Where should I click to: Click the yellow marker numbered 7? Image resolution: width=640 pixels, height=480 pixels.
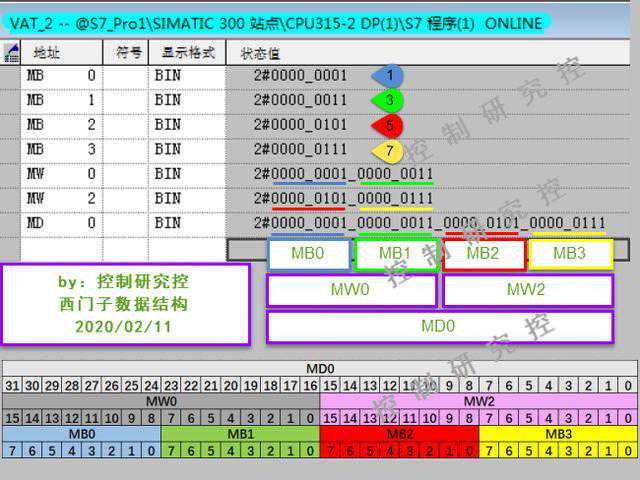point(388,150)
